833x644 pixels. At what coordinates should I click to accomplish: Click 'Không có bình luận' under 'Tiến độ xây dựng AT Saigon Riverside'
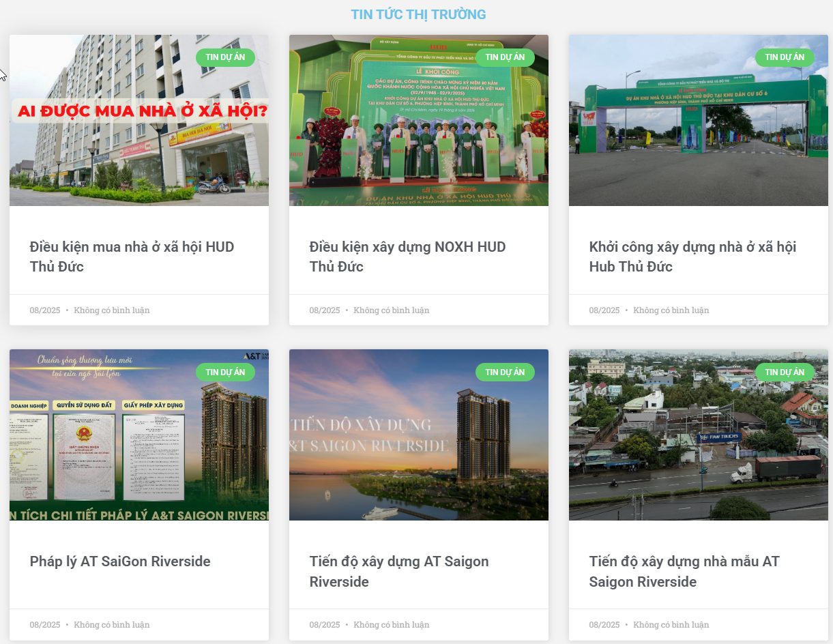tap(392, 625)
